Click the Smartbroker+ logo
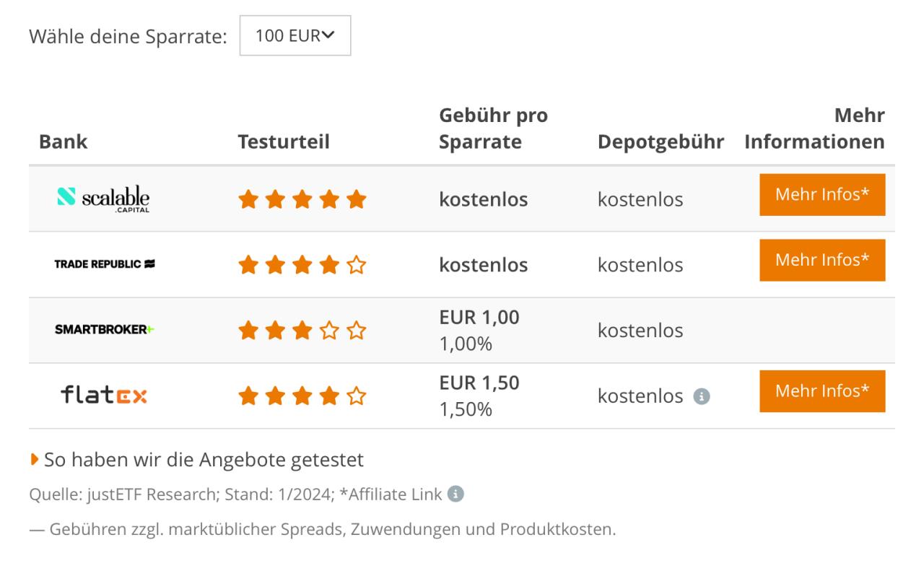The height and width of the screenshot is (571, 924). coord(105,329)
